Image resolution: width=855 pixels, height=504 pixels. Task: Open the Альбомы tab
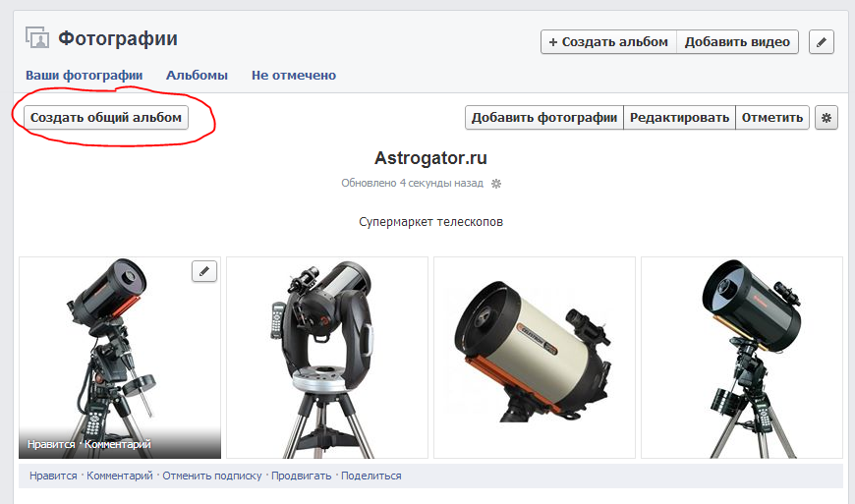click(197, 76)
